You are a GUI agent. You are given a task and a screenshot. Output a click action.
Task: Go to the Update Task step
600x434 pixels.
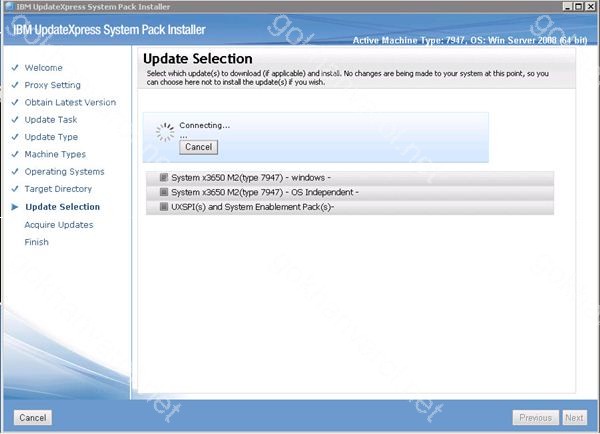click(x=51, y=120)
